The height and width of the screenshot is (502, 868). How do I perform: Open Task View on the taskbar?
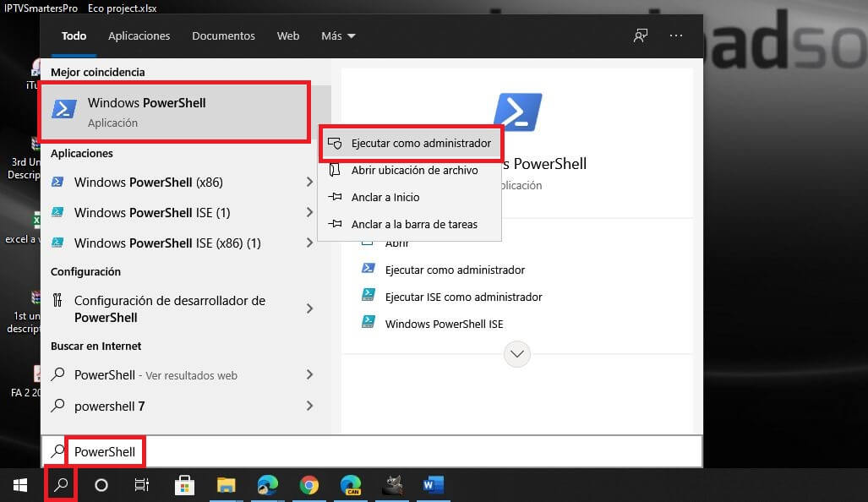coord(142,485)
